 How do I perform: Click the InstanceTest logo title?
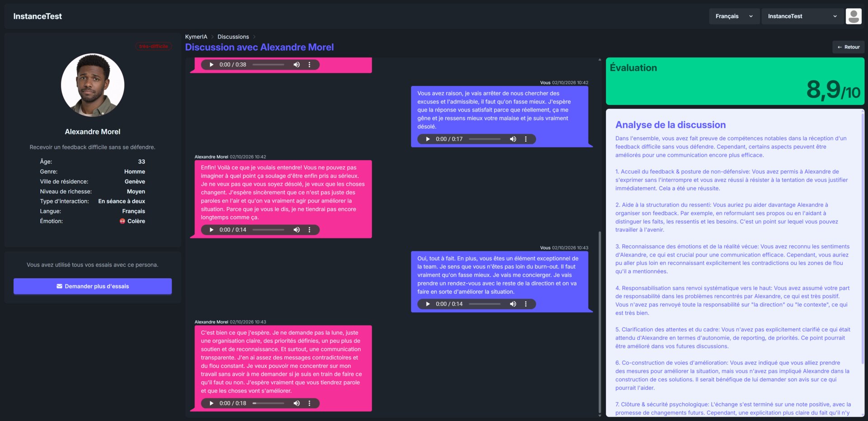38,16
